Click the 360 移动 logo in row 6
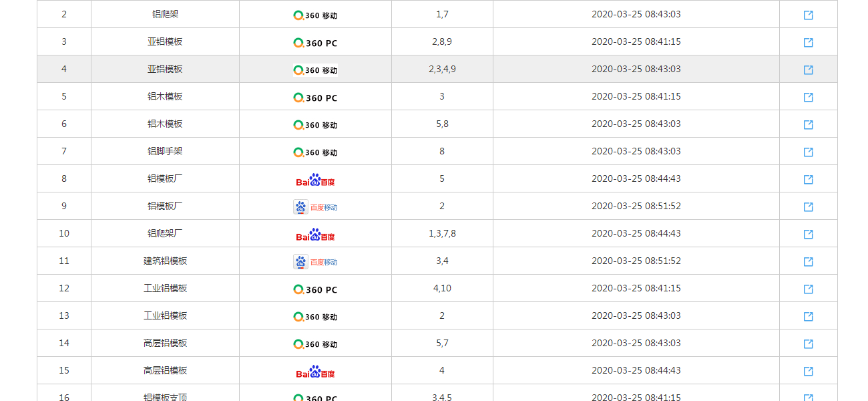The image size is (868, 401). pyautogui.click(x=315, y=125)
